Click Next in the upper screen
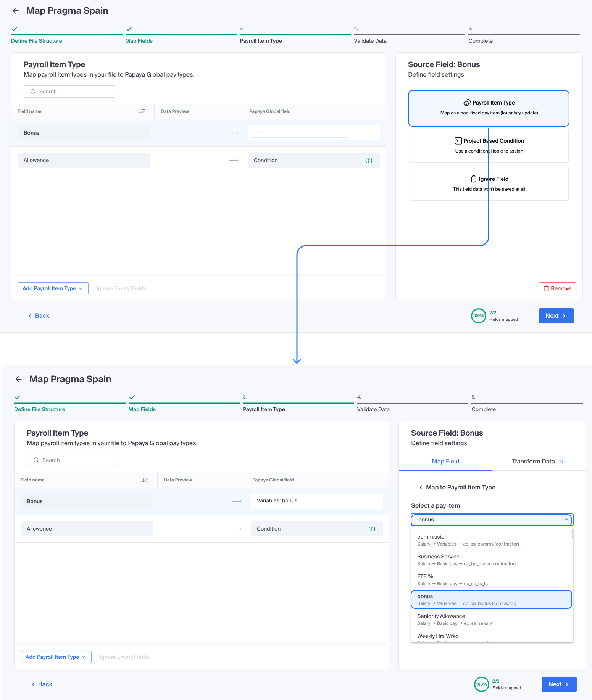This screenshot has height=700, width=592. pos(556,316)
